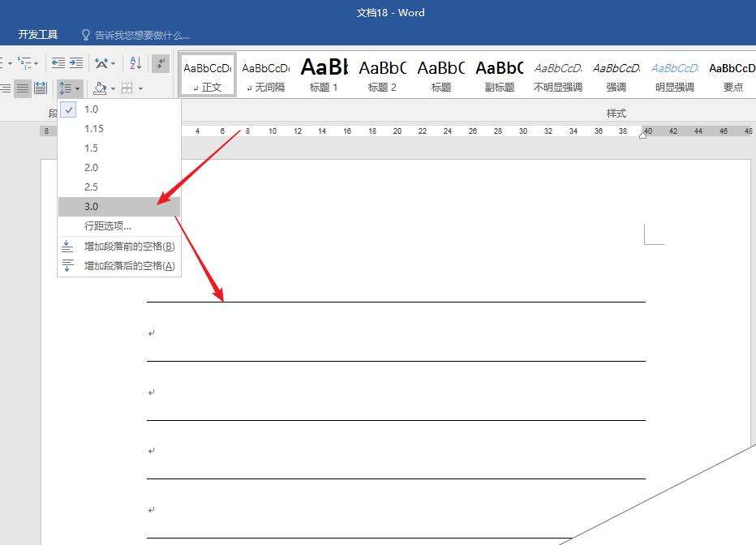Click the ruler at mark 20

pyautogui.click(x=397, y=131)
